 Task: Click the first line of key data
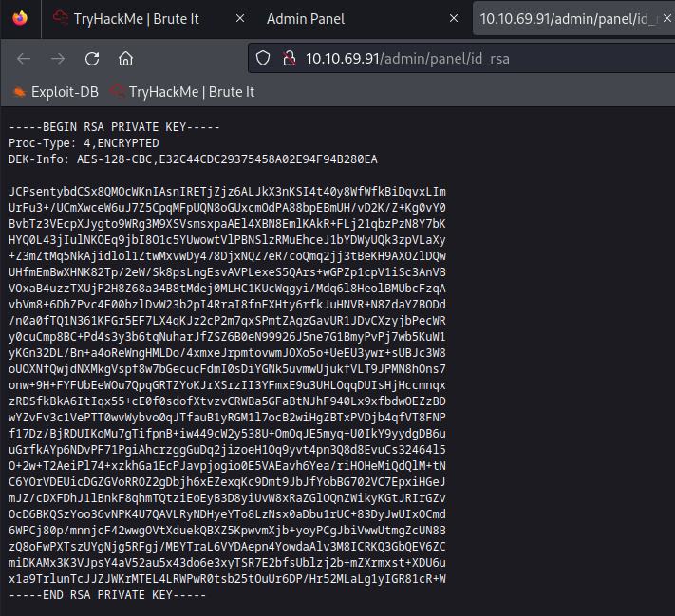(x=226, y=190)
